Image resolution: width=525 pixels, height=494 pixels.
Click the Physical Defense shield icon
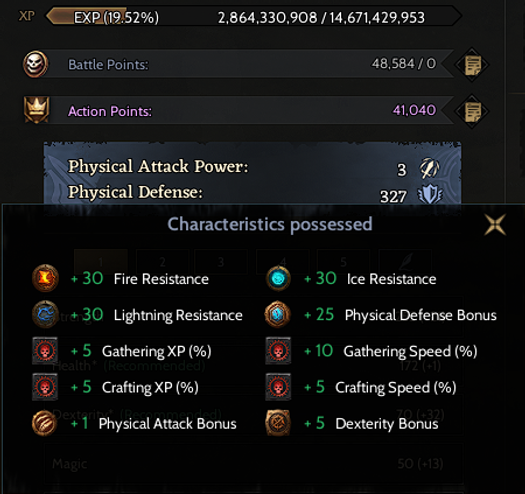click(x=430, y=194)
